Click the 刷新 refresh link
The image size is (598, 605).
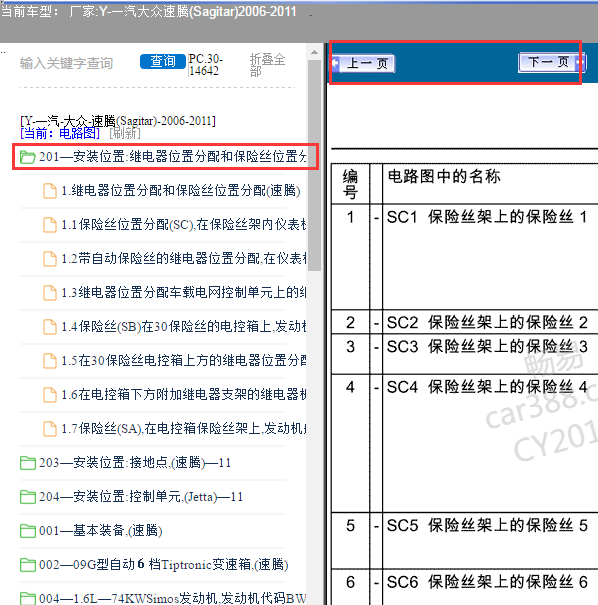click(125, 134)
